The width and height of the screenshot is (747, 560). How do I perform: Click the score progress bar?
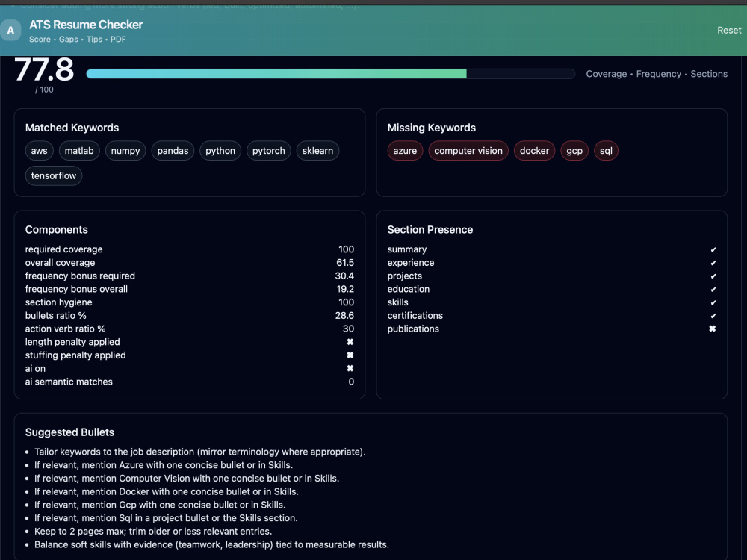(330, 74)
